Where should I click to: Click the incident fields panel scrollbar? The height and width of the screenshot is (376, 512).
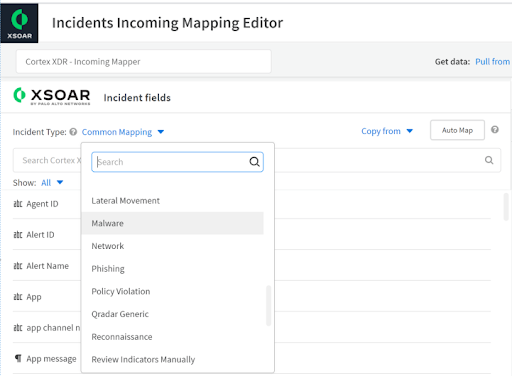[x=506, y=207]
